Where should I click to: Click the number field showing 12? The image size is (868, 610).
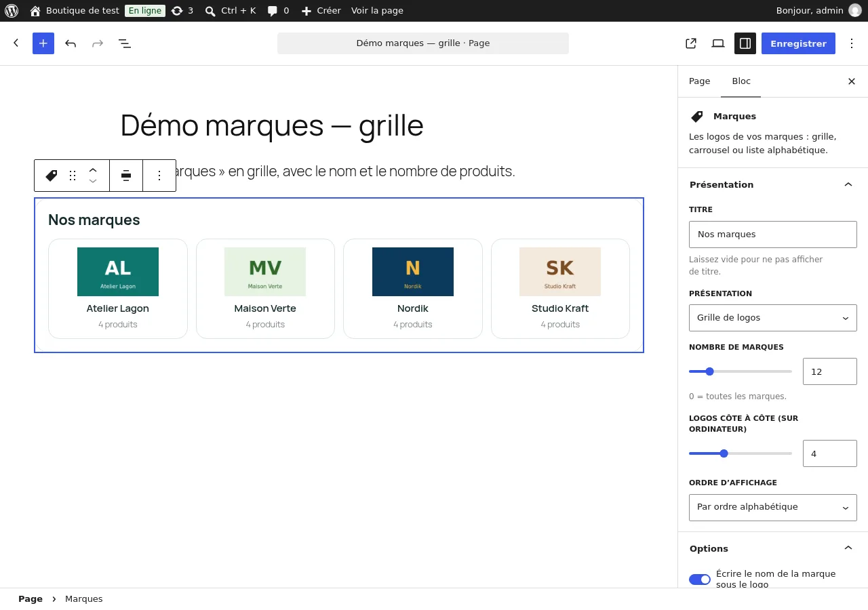point(830,371)
